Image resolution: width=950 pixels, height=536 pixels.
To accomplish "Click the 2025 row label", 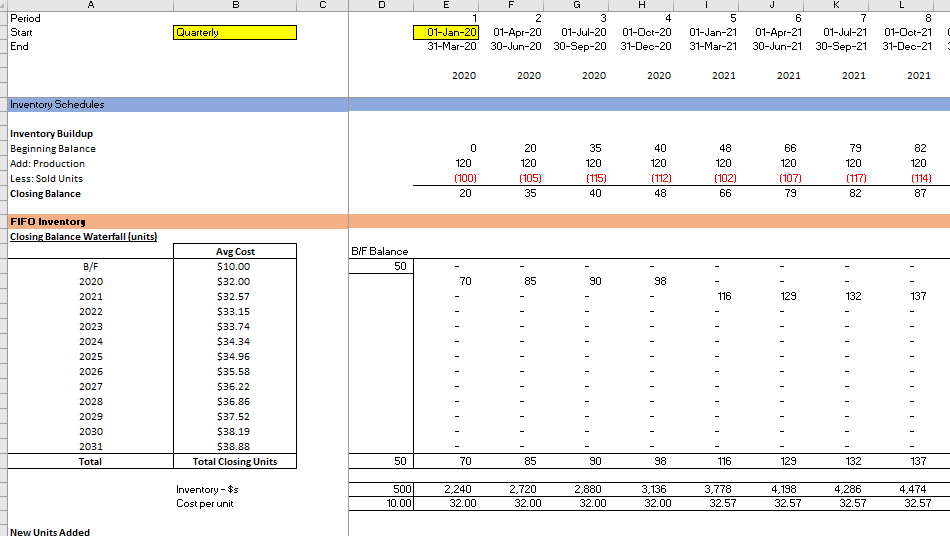I will point(91,357).
